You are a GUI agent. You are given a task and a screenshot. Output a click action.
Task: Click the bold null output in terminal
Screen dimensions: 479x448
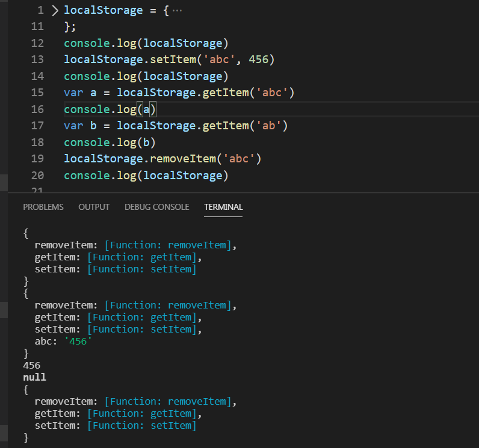point(34,377)
